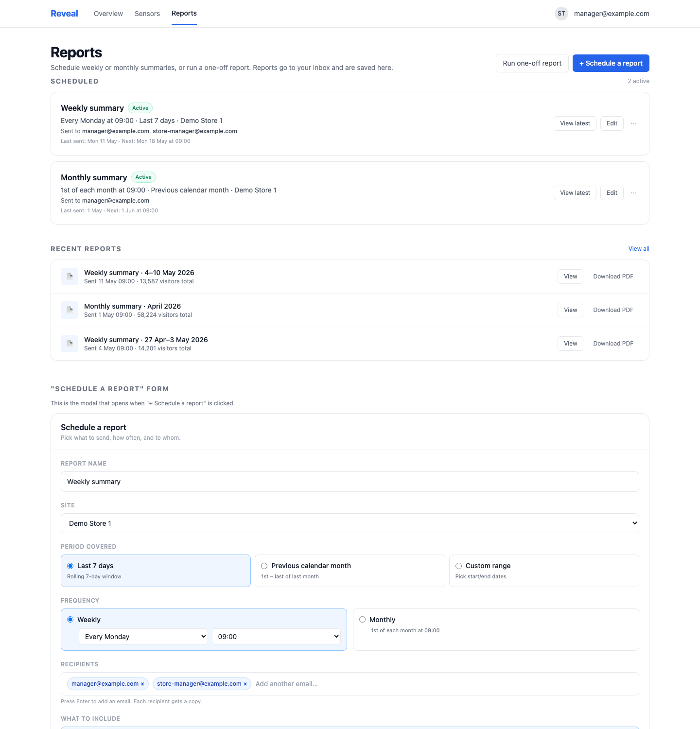Screen dimensions: 700x729
Task: Click Run one-off report button
Action: [x=532, y=63]
